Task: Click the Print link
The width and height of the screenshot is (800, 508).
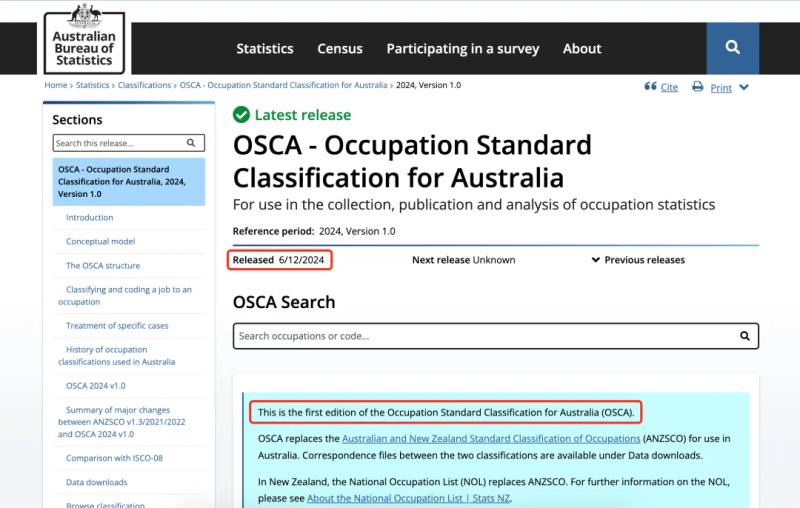Action: (x=721, y=88)
